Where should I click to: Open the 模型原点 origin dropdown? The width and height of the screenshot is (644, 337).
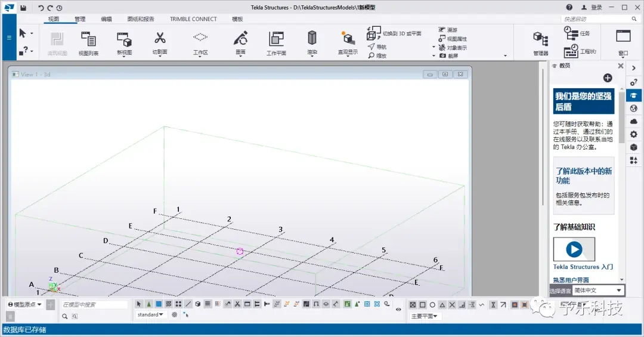[24, 305]
